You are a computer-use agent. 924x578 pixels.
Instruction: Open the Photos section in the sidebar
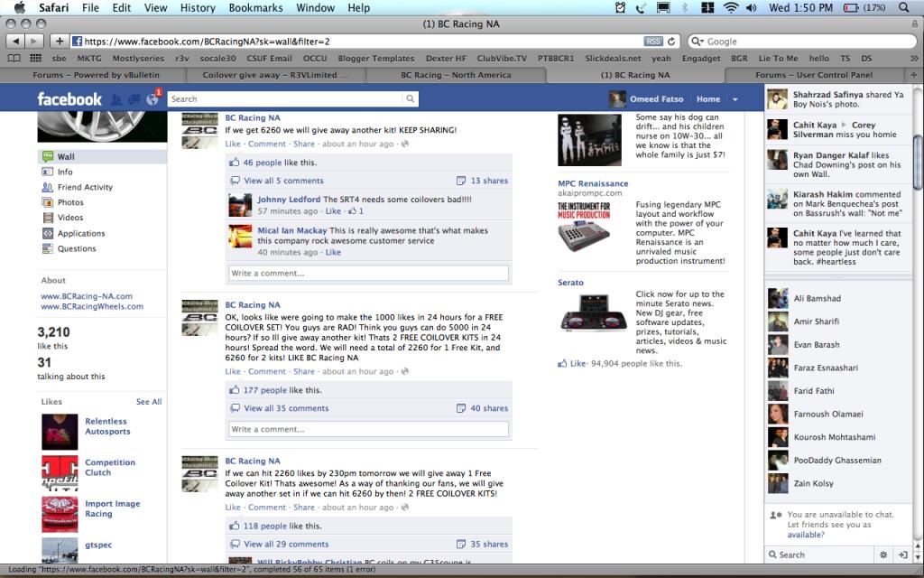pyautogui.click(x=70, y=202)
